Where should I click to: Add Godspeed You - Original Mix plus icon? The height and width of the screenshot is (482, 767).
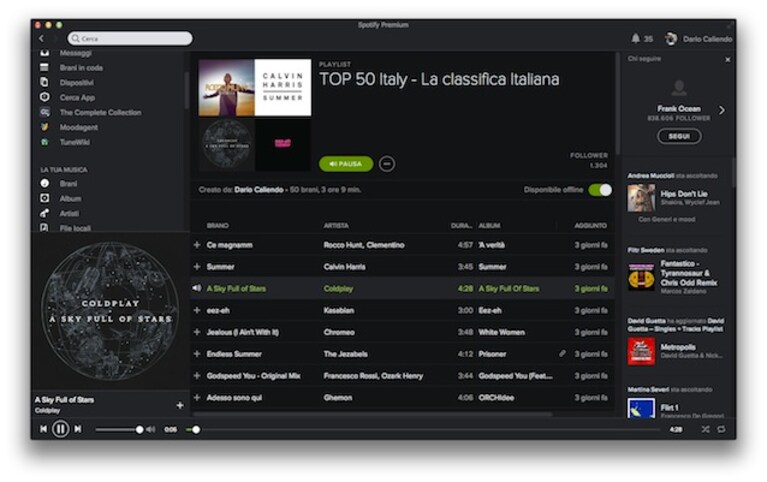pos(197,376)
